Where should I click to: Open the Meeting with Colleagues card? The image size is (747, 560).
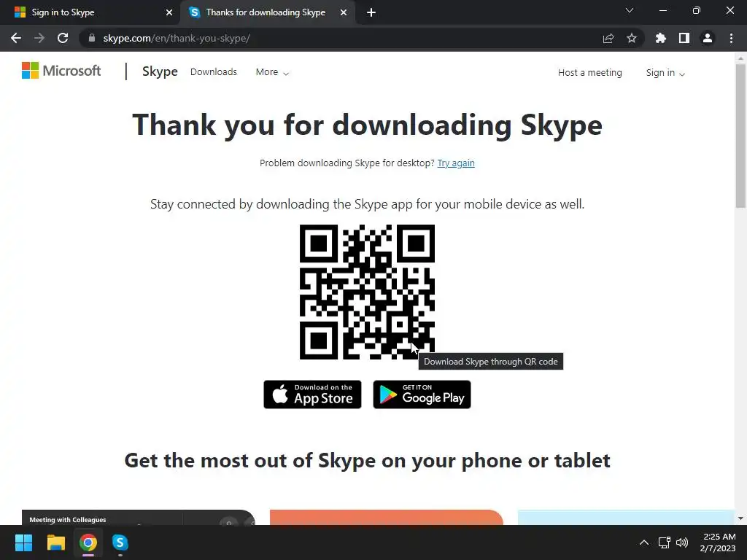(138, 518)
